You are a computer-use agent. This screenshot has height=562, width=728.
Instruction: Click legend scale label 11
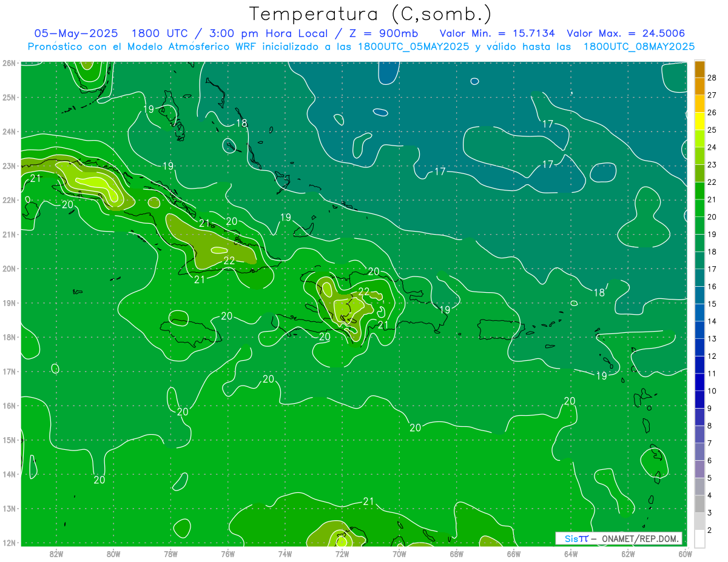712,373
